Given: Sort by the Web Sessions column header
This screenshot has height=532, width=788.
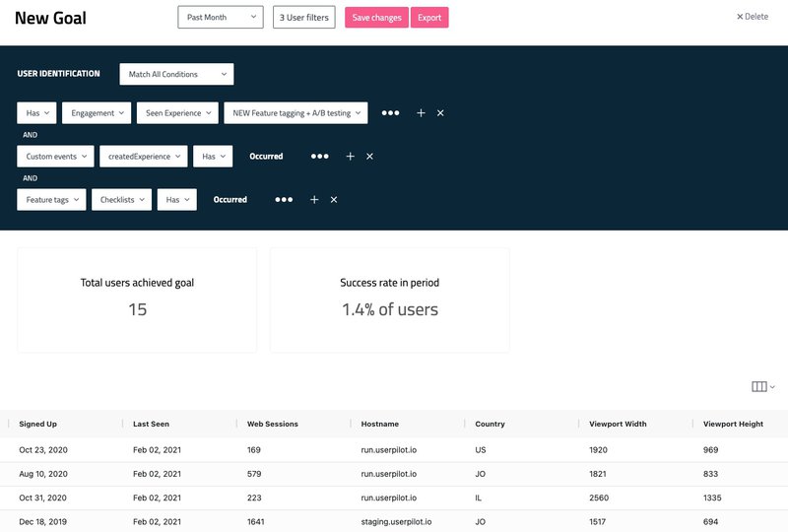Looking at the screenshot, I should point(273,424).
